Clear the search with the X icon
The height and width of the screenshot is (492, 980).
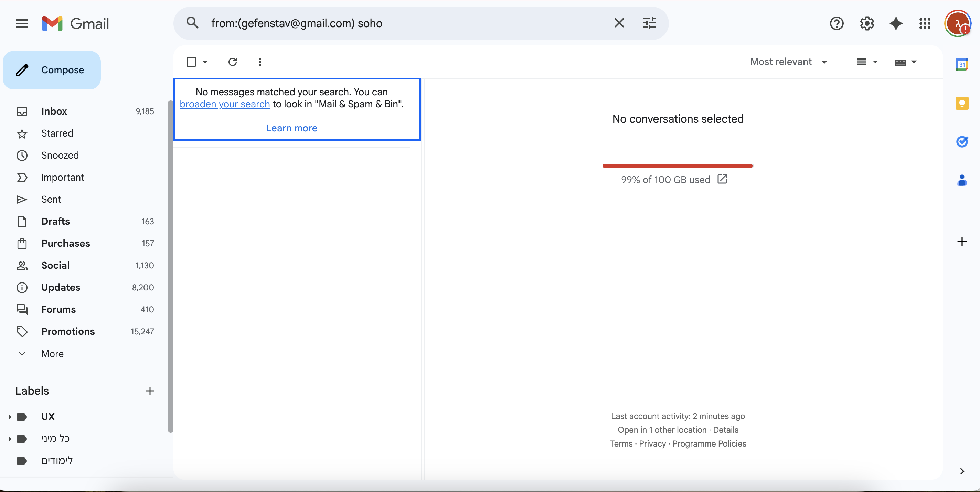click(x=619, y=23)
